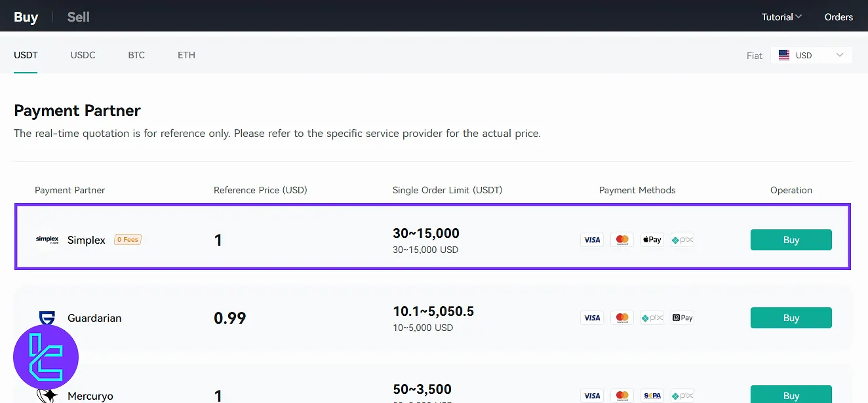Select the USDT coin tab

26,55
